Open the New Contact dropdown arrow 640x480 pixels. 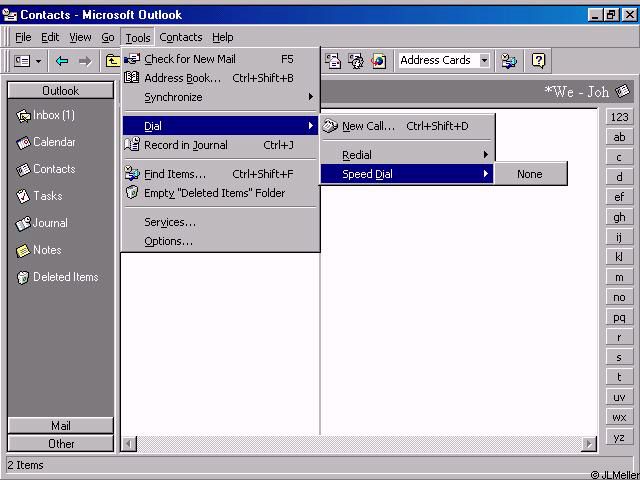click(38, 62)
